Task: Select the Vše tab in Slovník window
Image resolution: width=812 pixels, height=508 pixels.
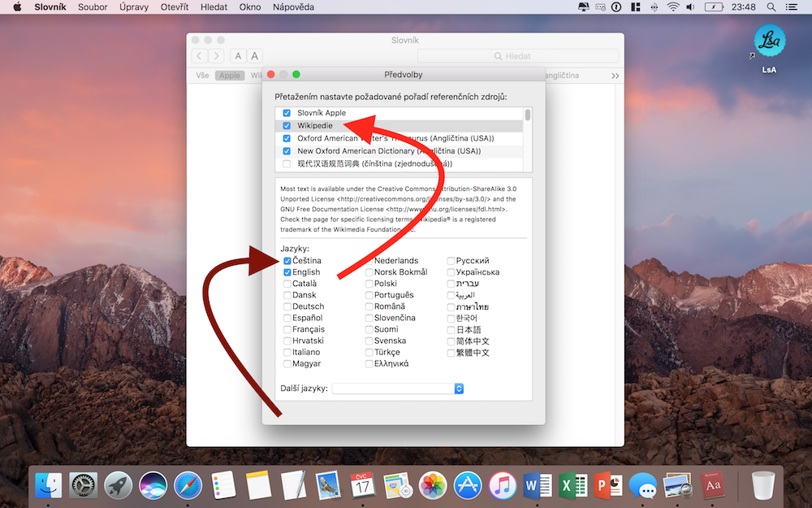Action: click(202, 75)
